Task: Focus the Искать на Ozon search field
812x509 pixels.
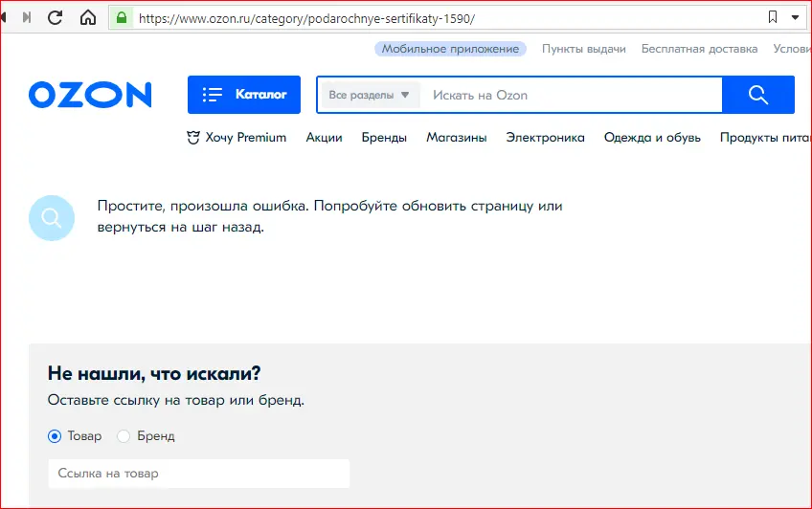Action: coord(570,95)
